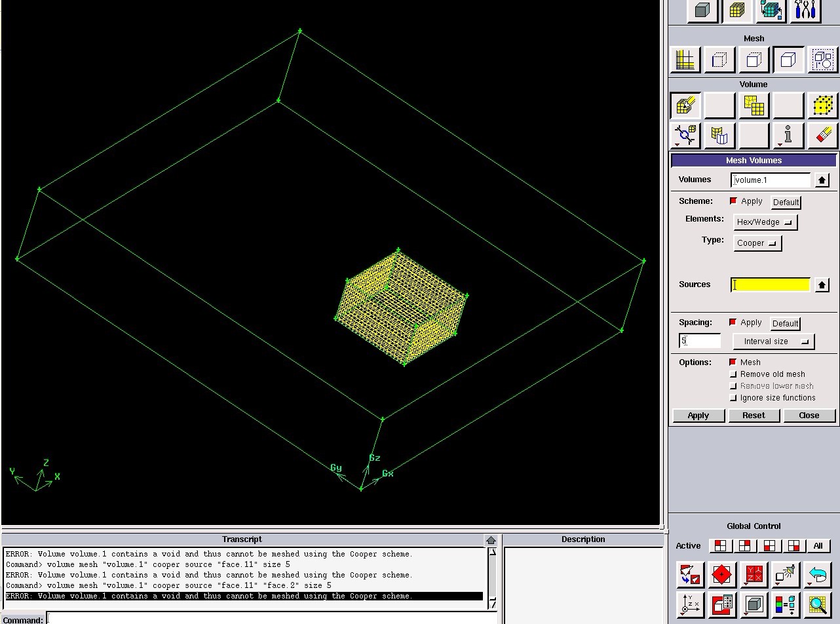This screenshot has height=624, width=840.
Task: Open the Hex/Wedge Elements dropdown
Action: [x=765, y=222]
